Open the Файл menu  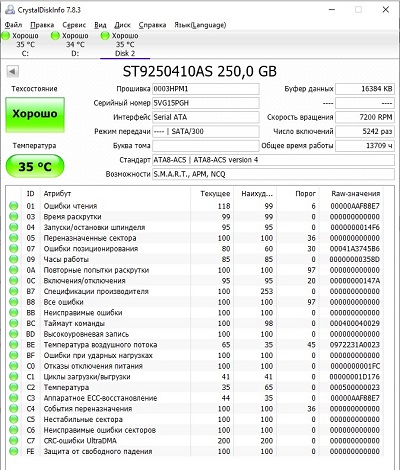click(13, 25)
